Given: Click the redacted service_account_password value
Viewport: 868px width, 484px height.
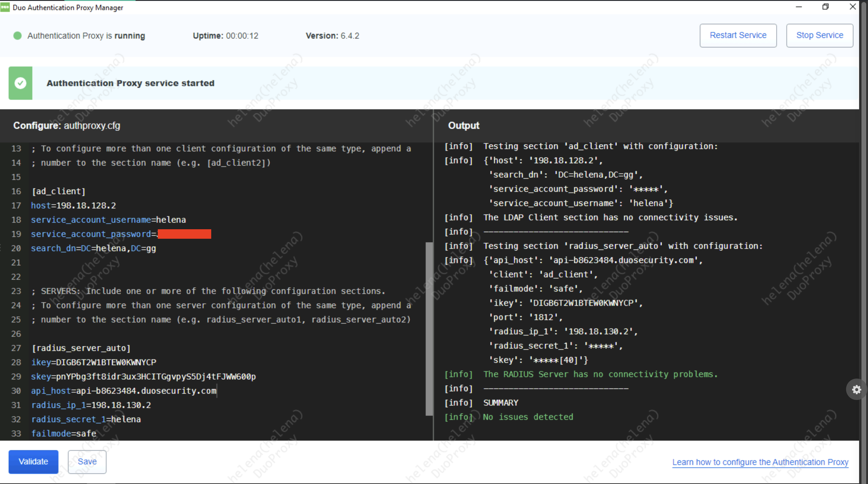Looking at the screenshot, I should (184, 234).
